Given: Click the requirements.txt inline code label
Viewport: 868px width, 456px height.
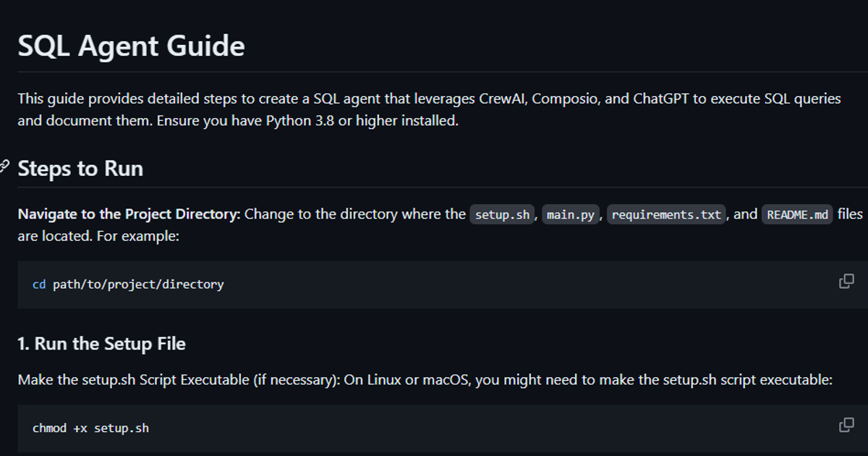Looking at the screenshot, I should pyautogui.click(x=666, y=215).
